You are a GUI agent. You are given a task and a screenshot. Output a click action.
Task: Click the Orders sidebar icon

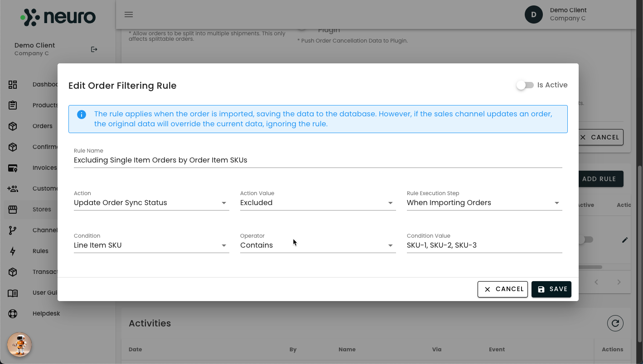pos(13,126)
